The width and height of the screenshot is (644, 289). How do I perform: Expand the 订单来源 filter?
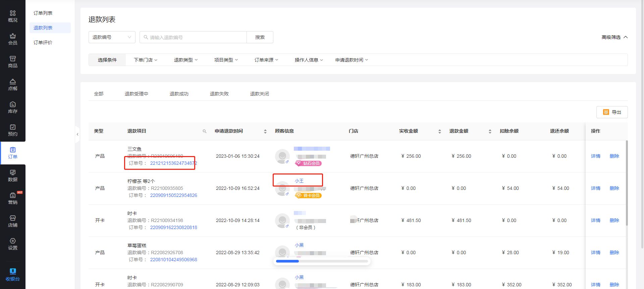[x=266, y=60]
